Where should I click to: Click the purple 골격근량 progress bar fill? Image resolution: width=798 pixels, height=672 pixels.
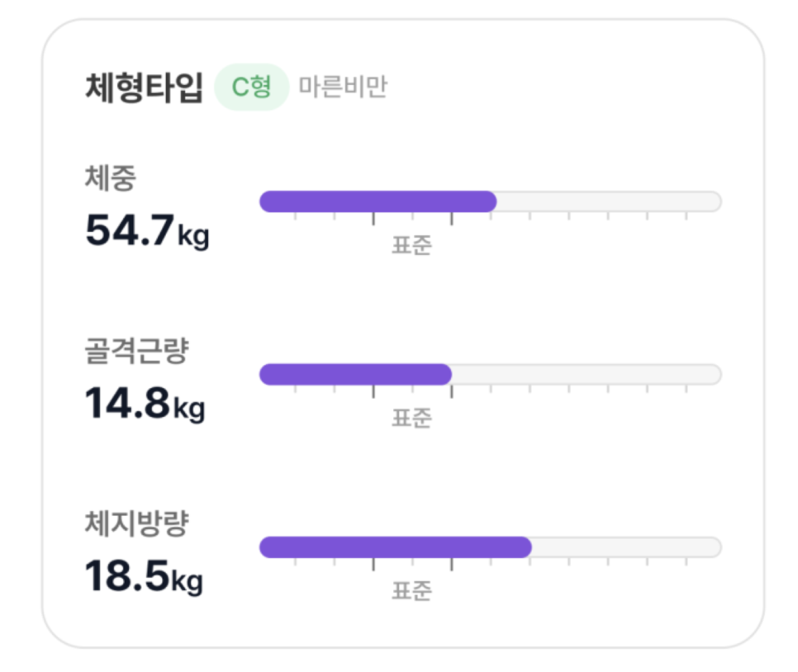(x=356, y=375)
